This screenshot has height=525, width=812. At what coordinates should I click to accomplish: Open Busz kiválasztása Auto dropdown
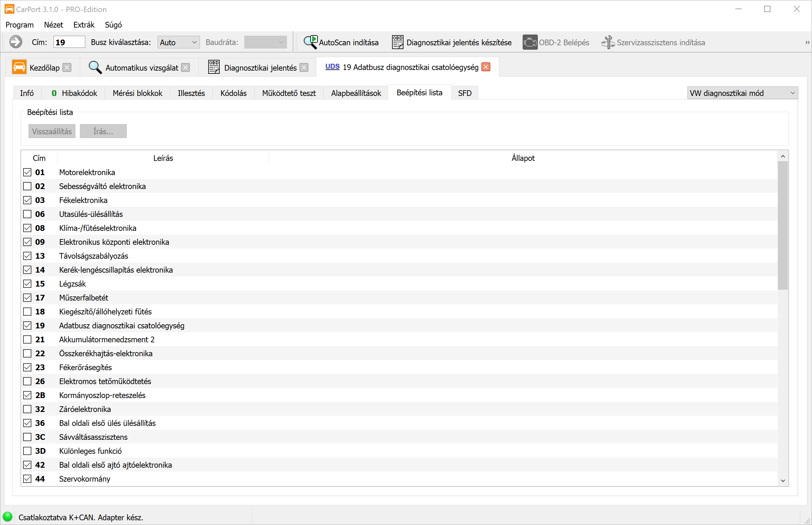(178, 42)
